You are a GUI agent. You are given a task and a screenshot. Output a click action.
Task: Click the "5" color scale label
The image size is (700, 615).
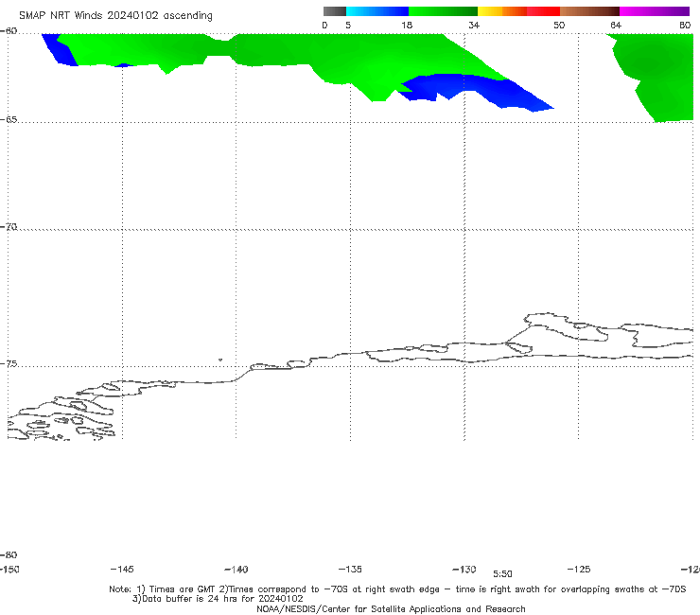click(348, 25)
